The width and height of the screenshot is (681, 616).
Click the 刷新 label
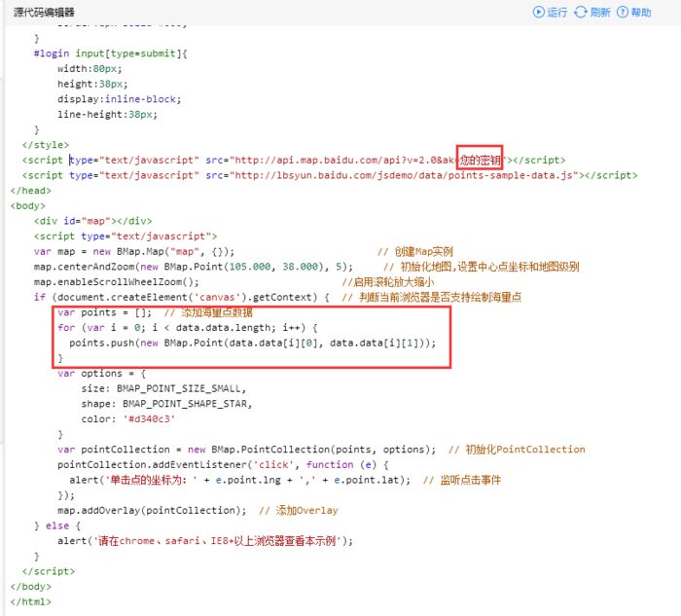tap(600, 12)
